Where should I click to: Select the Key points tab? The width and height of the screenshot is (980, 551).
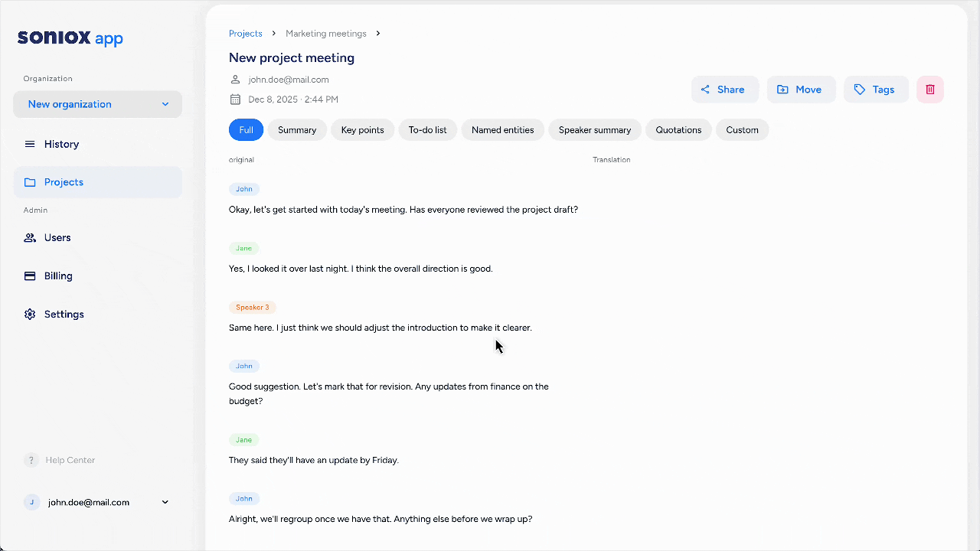(362, 130)
